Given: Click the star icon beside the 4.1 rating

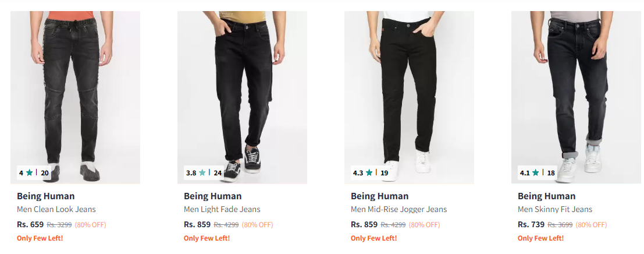Looking at the screenshot, I should 536,173.
